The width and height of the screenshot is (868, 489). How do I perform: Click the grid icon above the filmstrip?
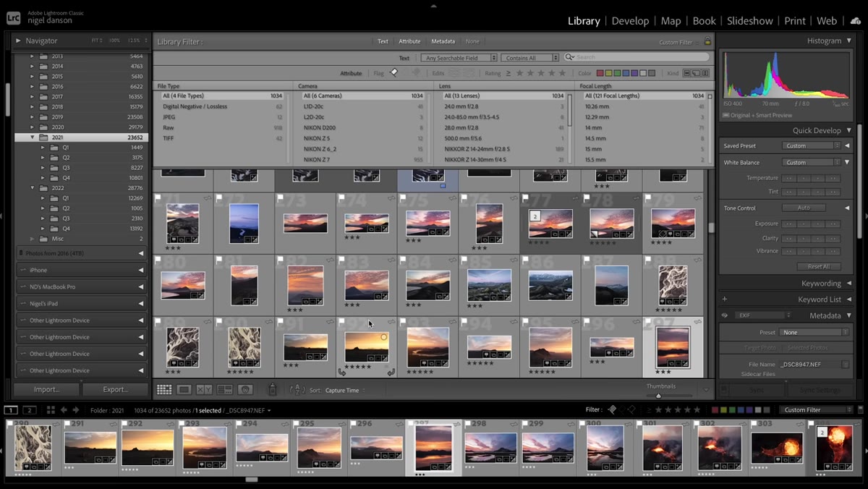[x=51, y=410]
